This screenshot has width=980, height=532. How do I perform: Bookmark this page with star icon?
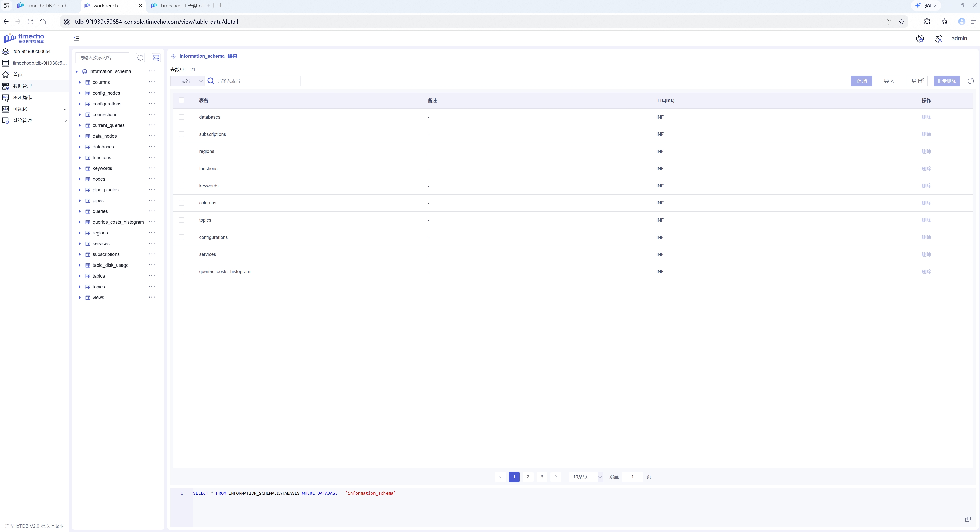point(901,22)
